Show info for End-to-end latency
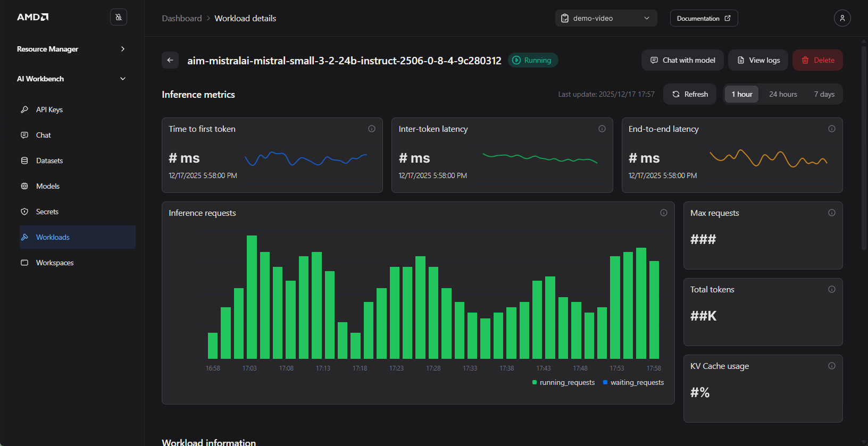 [832, 129]
